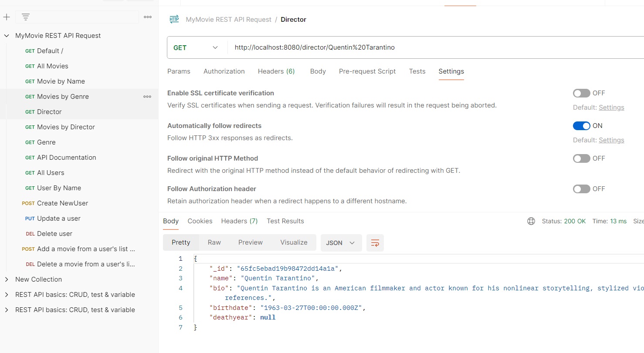This screenshot has height=353, width=644.
Task: Open the sidebar top three-dots options menu
Action: tap(148, 17)
